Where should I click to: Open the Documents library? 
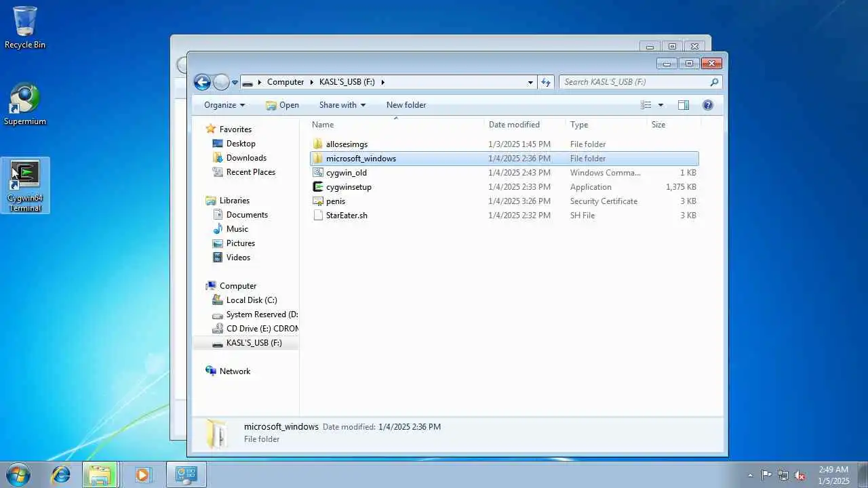(247, 215)
